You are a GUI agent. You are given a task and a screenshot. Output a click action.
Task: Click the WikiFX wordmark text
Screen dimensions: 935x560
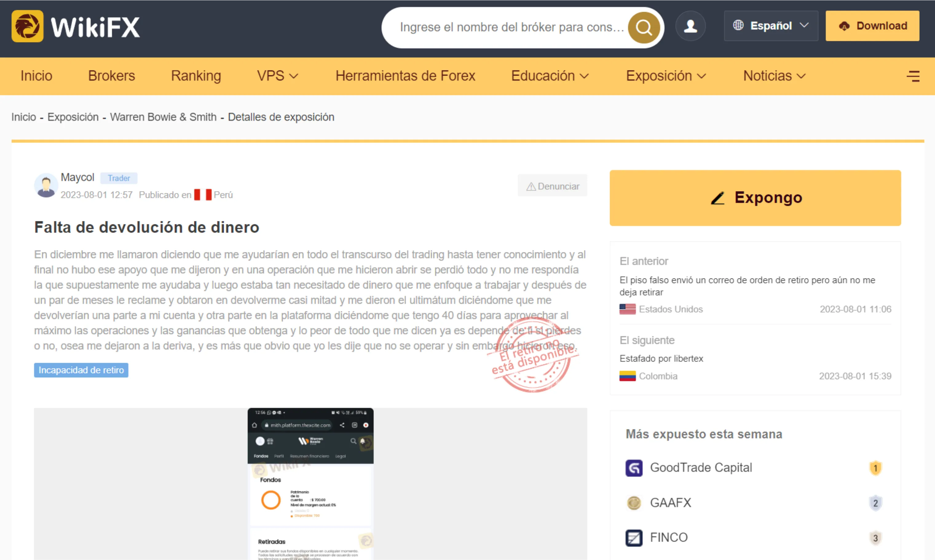tap(95, 27)
